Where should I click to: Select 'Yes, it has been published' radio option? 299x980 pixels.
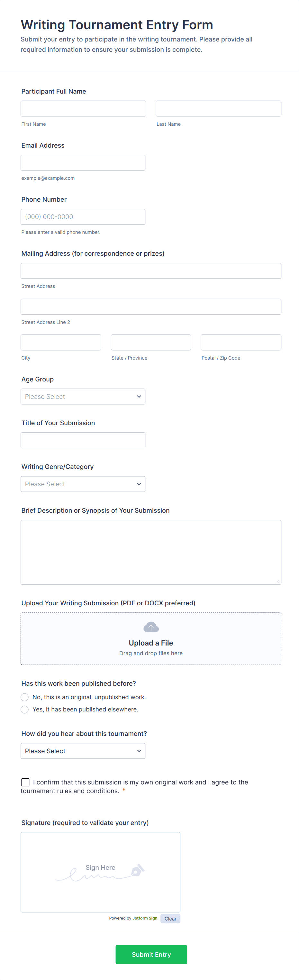tap(25, 709)
